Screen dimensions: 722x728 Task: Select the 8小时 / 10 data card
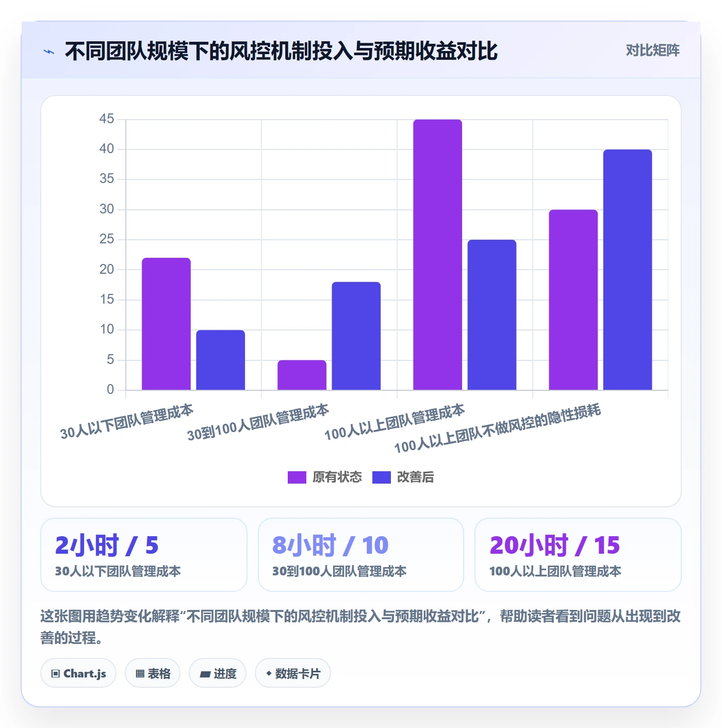pyautogui.click(x=361, y=555)
